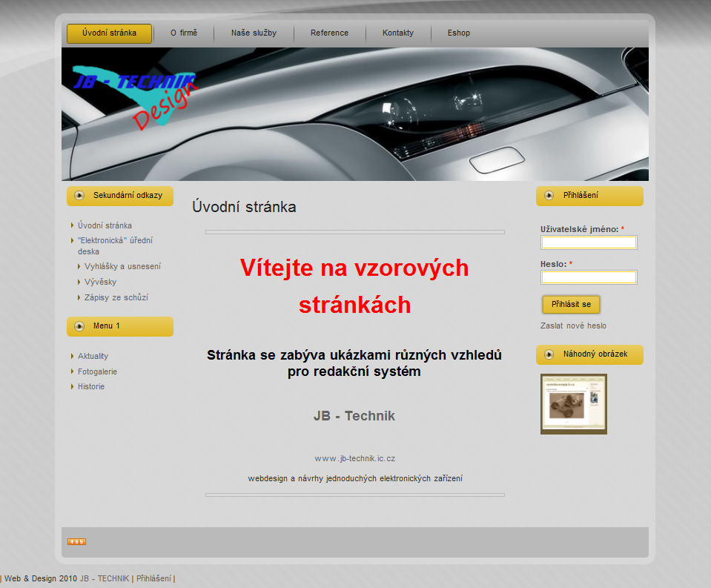Click the Menu 1 block header
The height and width of the screenshot is (588, 711).
(120, 326)
